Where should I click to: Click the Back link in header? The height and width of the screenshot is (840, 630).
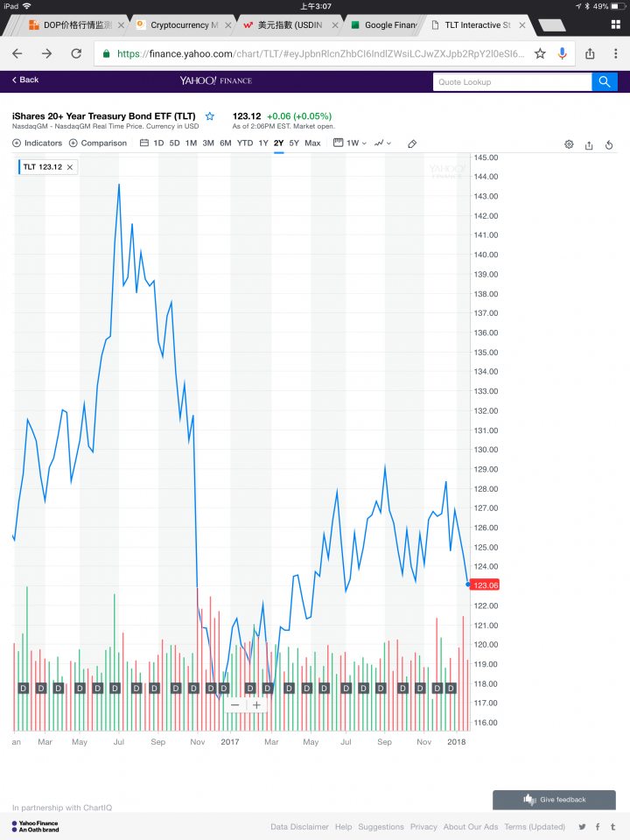click(x=25, y=80)
